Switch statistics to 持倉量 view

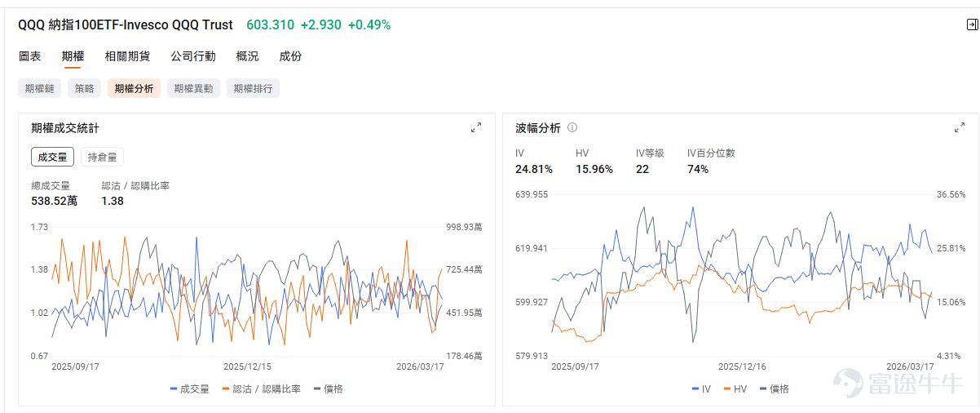point(102,157)
